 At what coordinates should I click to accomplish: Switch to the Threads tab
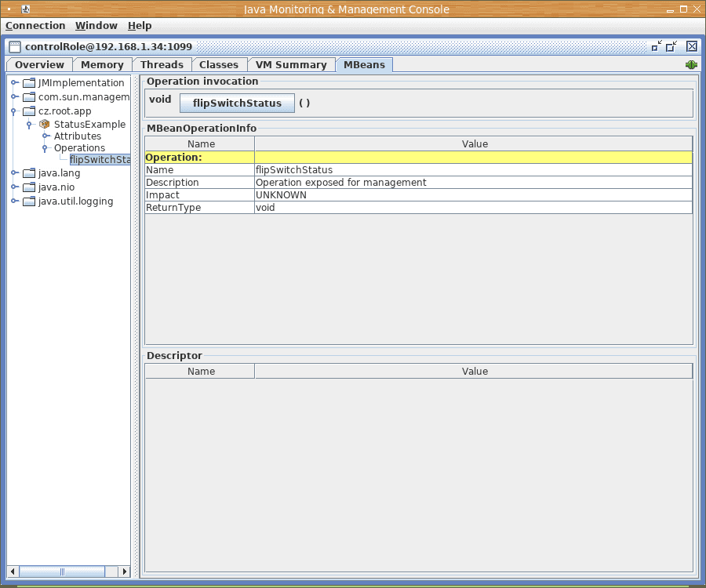pos(162,65)
